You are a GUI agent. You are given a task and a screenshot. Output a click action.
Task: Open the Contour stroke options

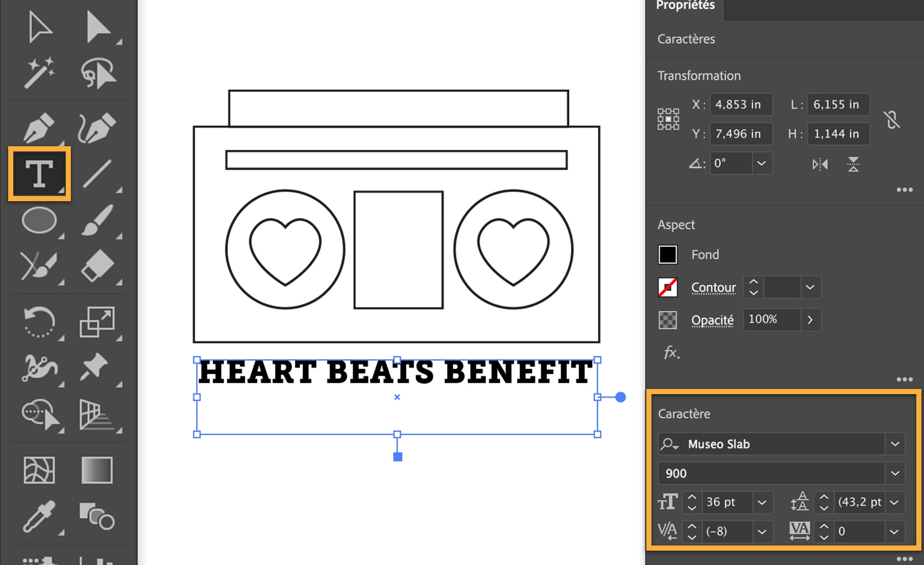coord(713,287)
